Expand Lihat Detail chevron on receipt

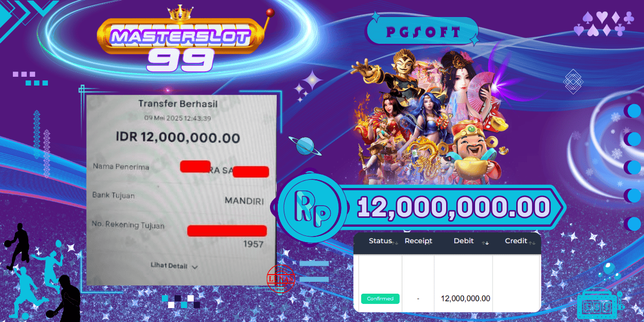[195, 267]
